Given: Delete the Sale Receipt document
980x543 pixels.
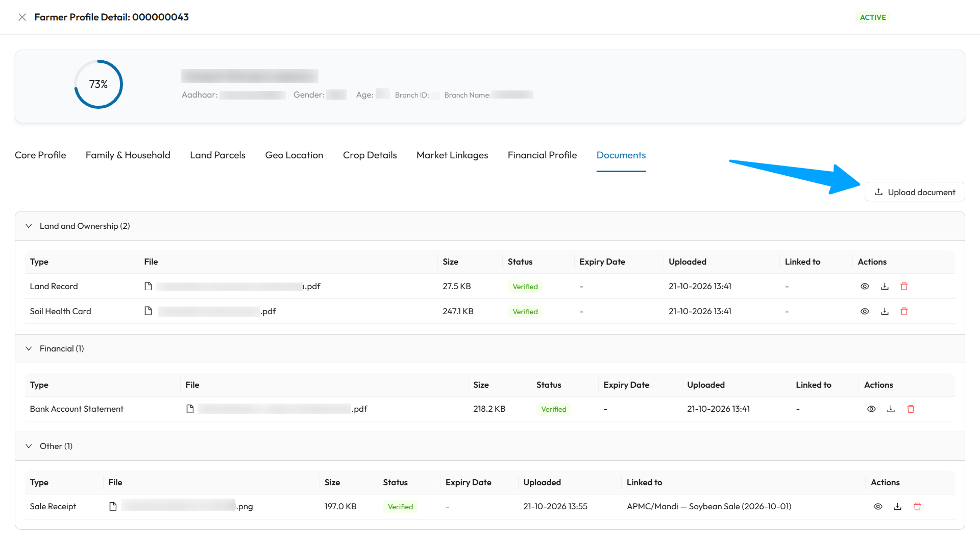Looking at the screenshot, I should [917, 507].
